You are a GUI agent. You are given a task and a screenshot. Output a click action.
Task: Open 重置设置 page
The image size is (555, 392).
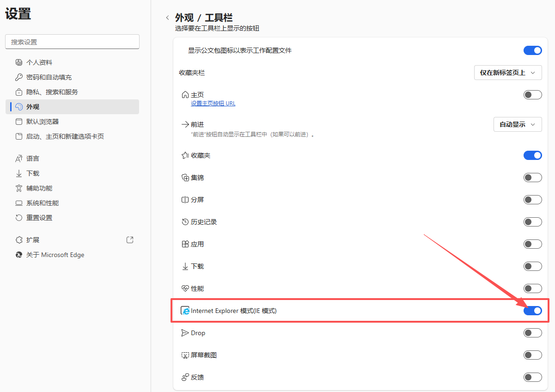(x=72, y=218)
